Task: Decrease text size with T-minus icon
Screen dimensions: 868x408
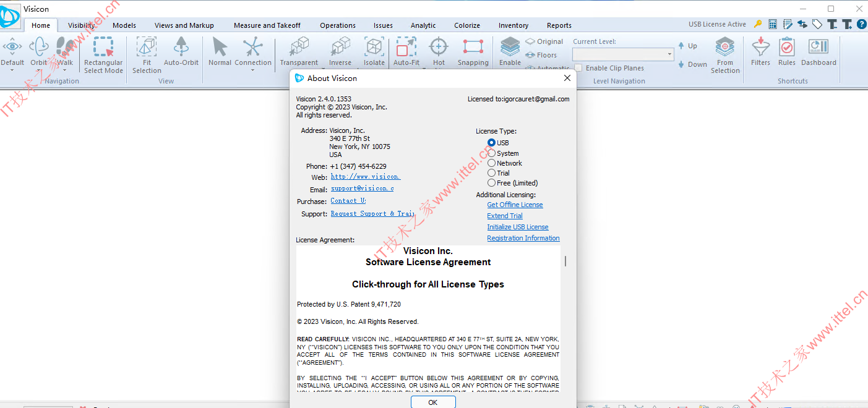Action: click(832, 24)
